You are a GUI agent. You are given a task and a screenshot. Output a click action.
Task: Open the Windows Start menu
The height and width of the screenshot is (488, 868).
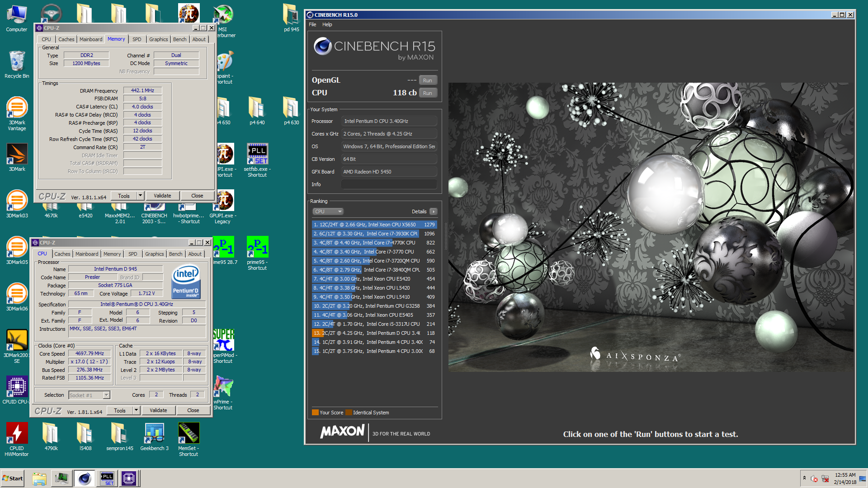click(13, 479)
